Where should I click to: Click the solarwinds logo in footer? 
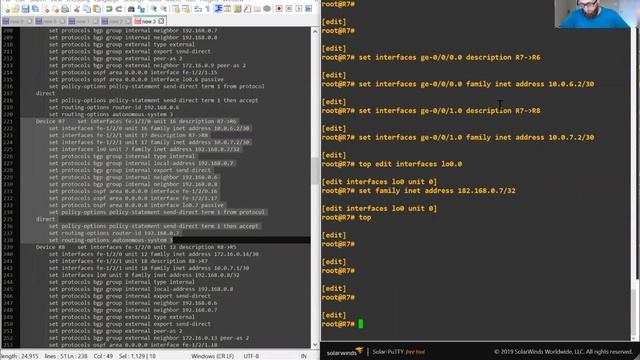(344, 351)
